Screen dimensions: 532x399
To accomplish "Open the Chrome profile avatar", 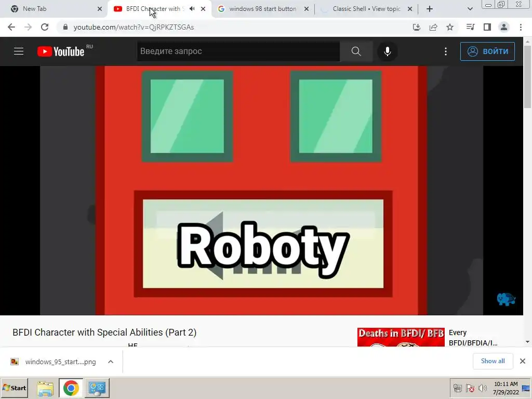I will tap(504, 27).
